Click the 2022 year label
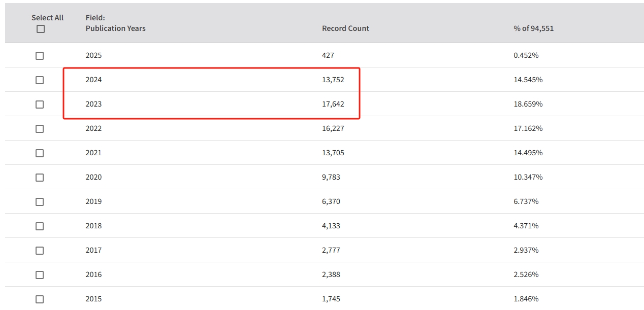 pos(93,128)
